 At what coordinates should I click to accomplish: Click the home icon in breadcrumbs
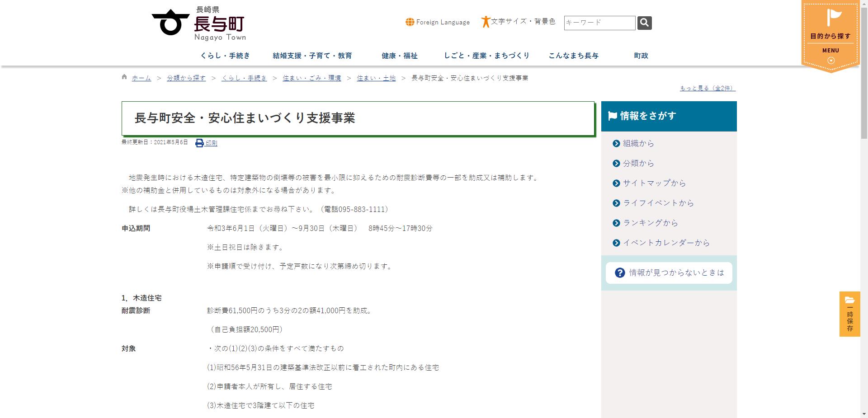point(124,77)
